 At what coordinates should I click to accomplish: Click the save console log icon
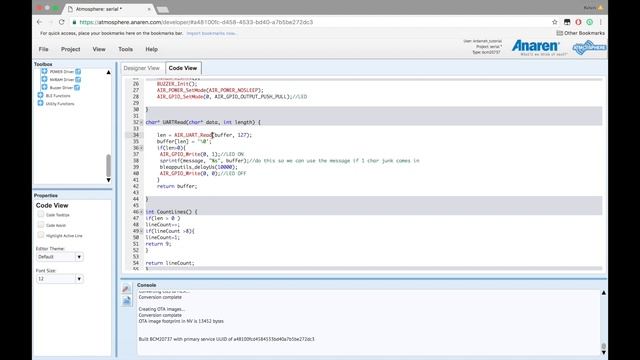pos(127,301)
